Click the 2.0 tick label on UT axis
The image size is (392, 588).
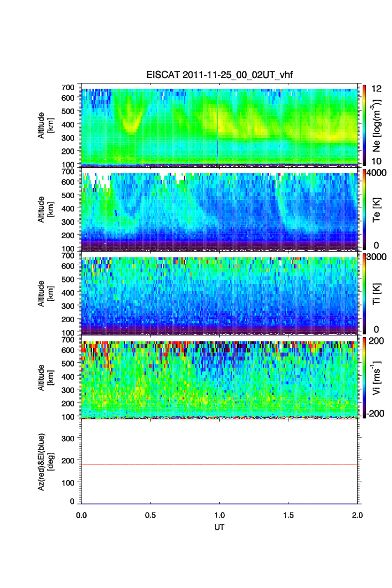358,515
